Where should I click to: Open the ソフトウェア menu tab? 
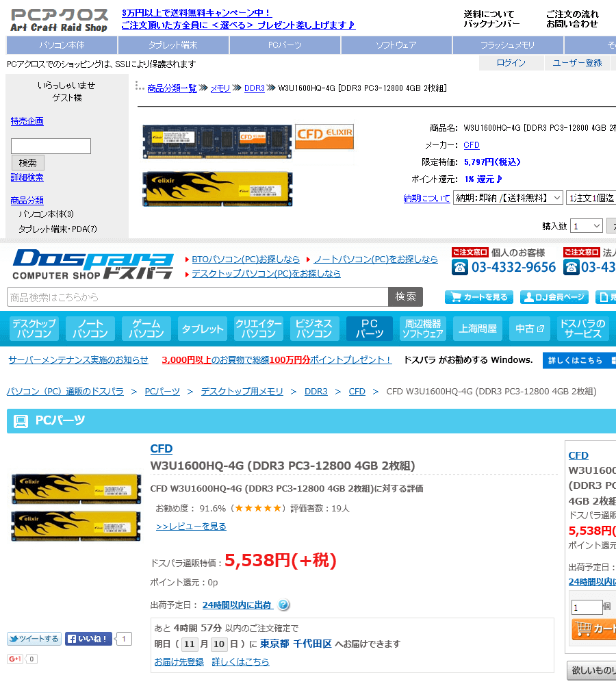pos(396,45)
